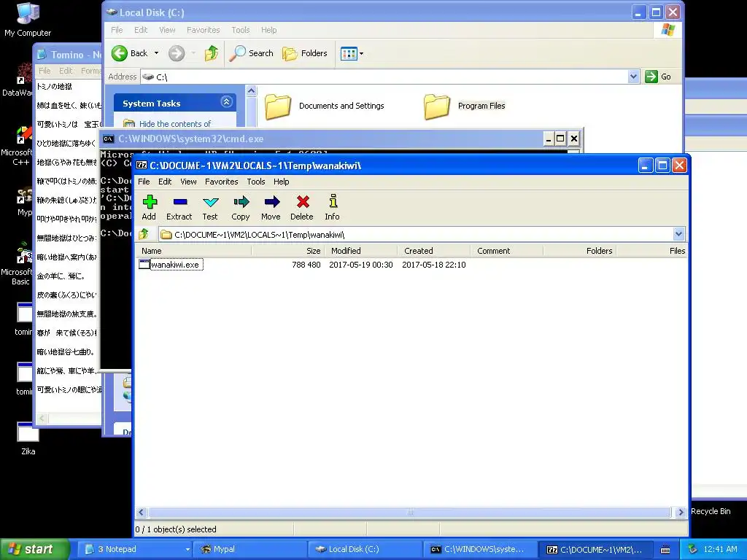This screenshot has height=560, width=747.
Task: Expand 3 Notepad taskbar group arrow
Action: (187, 549)
